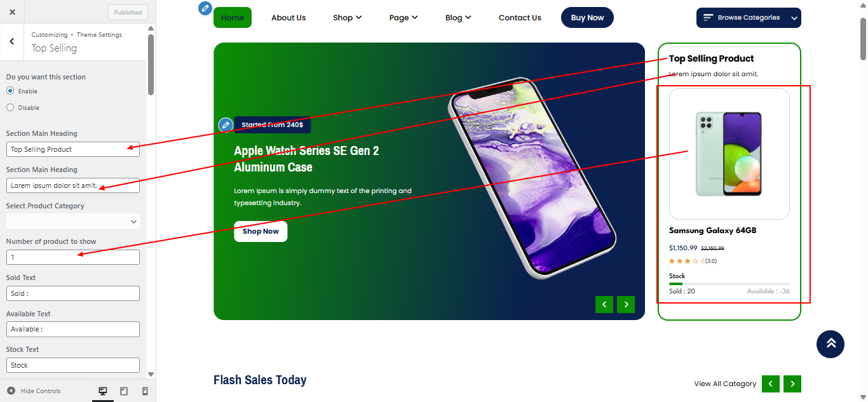Image resolution: width=868 pixels, height=402 pixels.
Task: Select the Enable radio button
Action: point(10,91)
